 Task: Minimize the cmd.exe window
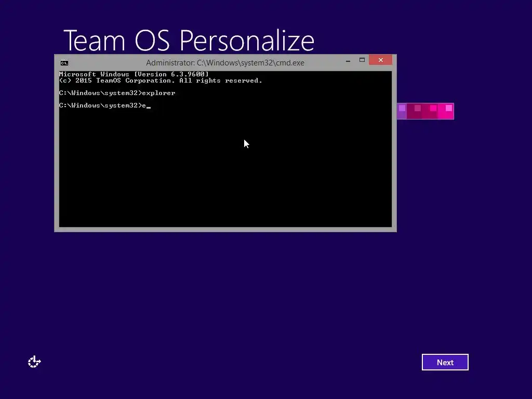coord(348,60)
